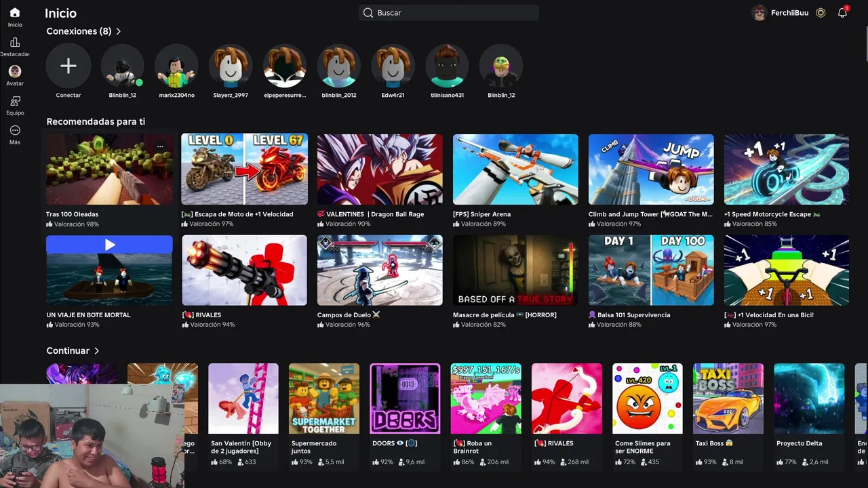
Task: Click the search magnifier icon
Action: click(x=368, y=13)
